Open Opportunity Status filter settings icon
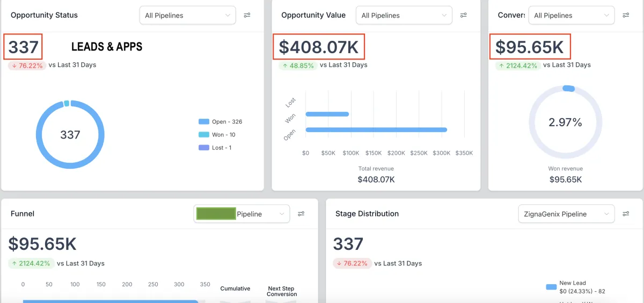644x303 pixels. [x=247, y=15]
